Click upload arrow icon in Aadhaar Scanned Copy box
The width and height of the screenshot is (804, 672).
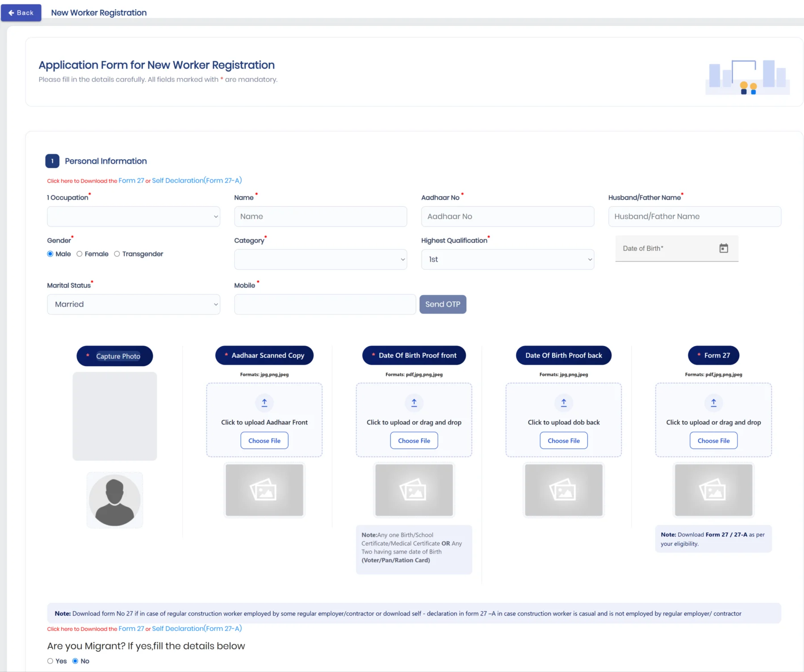[x=264, y=403]
